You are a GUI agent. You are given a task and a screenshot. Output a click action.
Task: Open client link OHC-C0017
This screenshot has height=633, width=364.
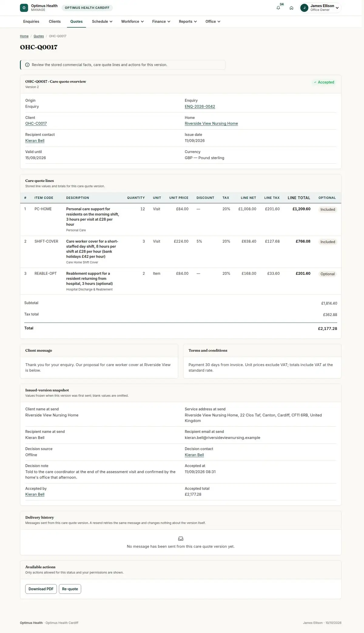36,124
